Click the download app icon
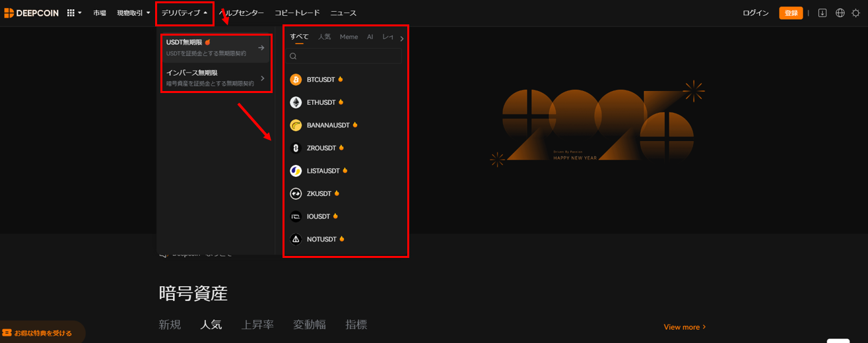The image size is (868, 343). [822, 13]
